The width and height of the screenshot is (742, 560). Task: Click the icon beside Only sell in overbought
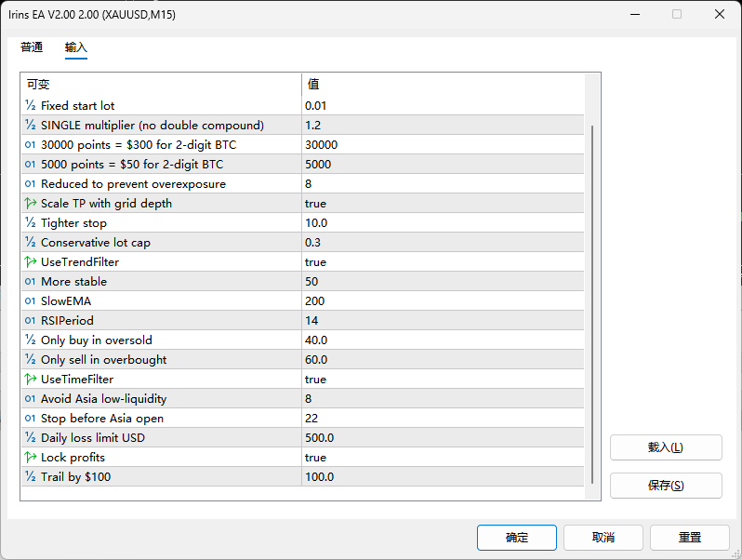31,359
